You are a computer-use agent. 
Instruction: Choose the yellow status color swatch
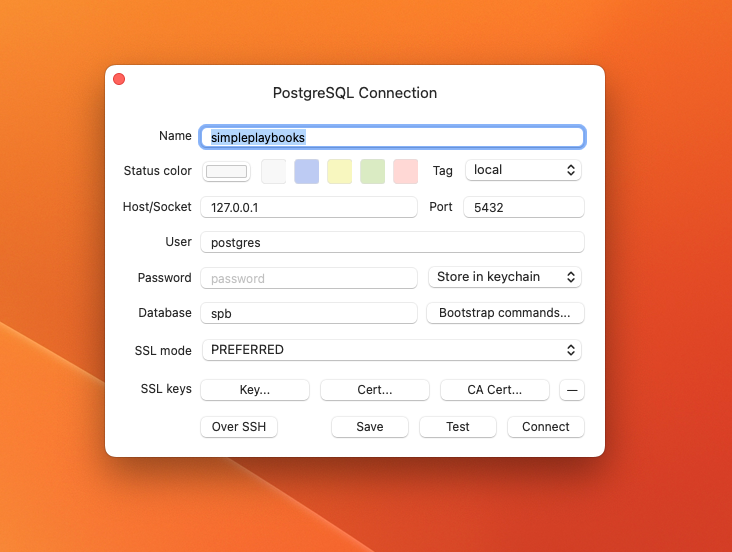(340, 171)
